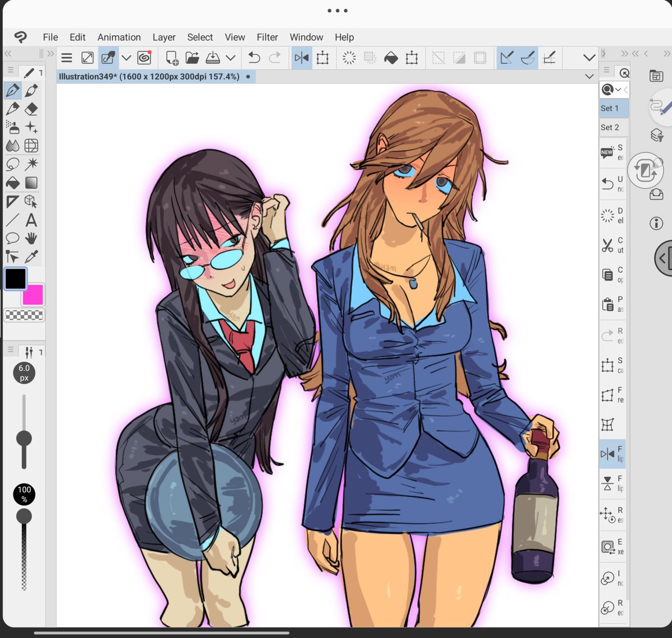Select the speech Balloon tool
672x638 pixels.
coord(13,238)
